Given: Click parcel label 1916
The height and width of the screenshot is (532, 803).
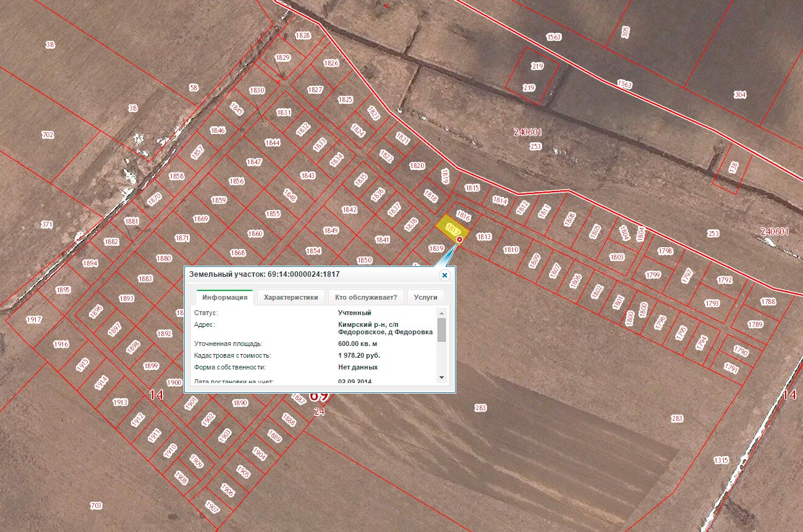Looking at the screenshot, I should point(61,345).
